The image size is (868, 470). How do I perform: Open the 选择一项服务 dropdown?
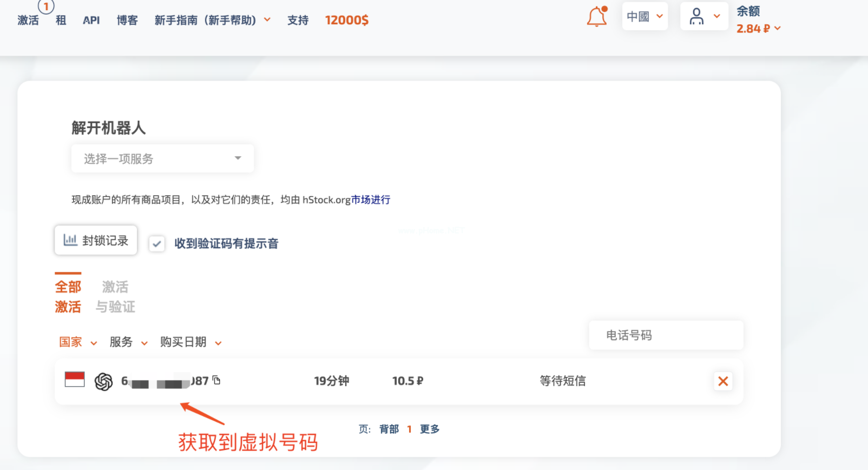click(162, 158)
